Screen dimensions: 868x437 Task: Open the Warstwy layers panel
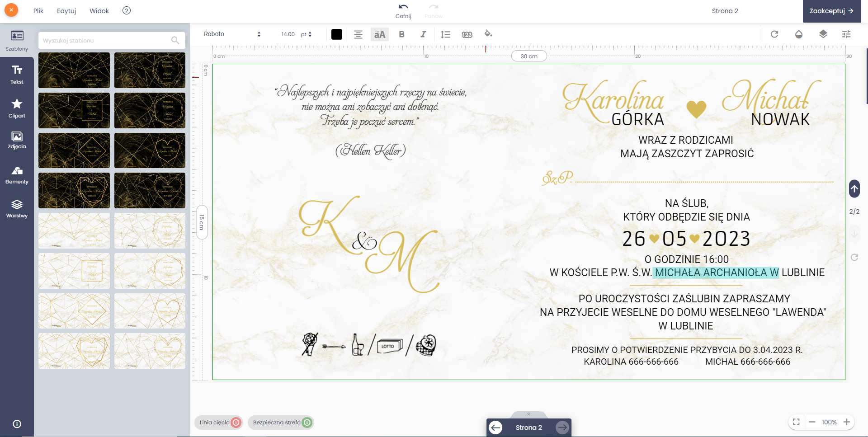tap(17, 209)
